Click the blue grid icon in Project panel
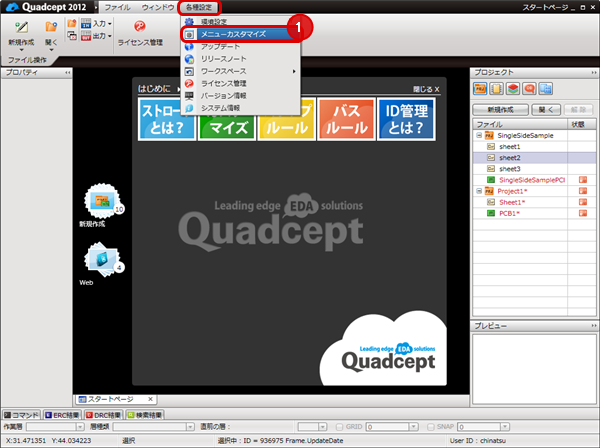The height and width of the screenshot is (448, 600). point(546,89)
